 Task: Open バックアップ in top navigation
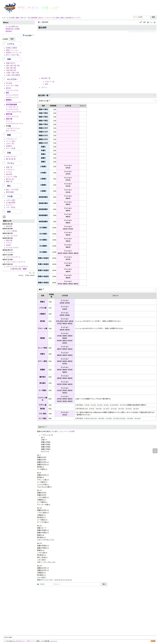pos(48,18)
